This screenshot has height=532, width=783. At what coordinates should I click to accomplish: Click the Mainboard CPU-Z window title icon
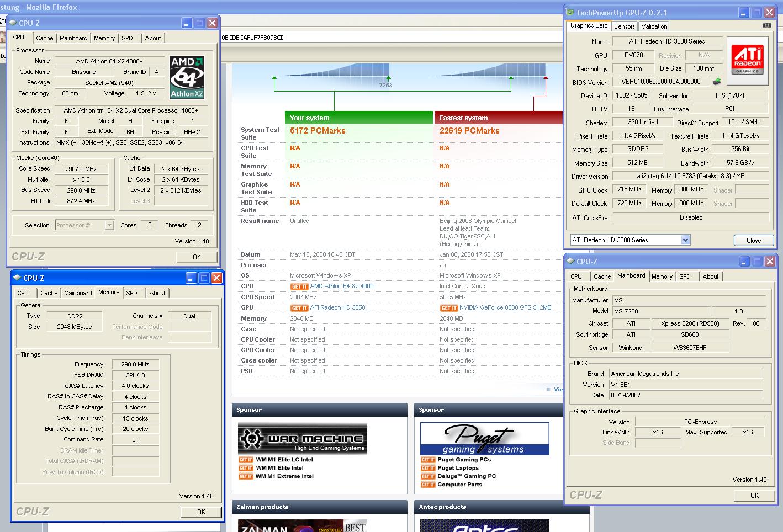[x=570, y=262]
